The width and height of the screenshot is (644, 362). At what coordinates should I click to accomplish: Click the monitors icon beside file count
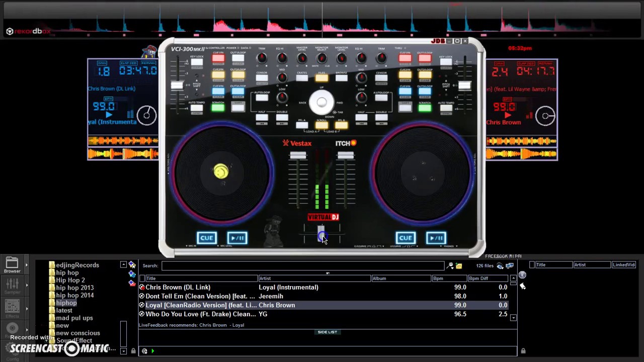tap(509, 265)
